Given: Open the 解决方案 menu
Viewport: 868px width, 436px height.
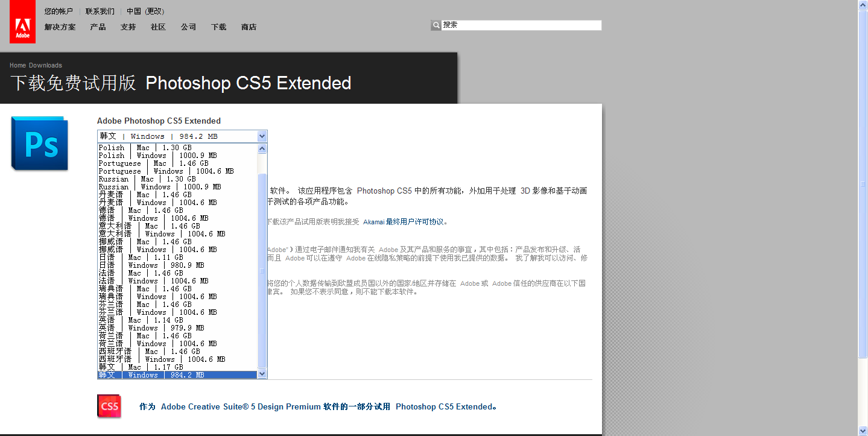Looking at the screenshot, I should click(60, 27).
